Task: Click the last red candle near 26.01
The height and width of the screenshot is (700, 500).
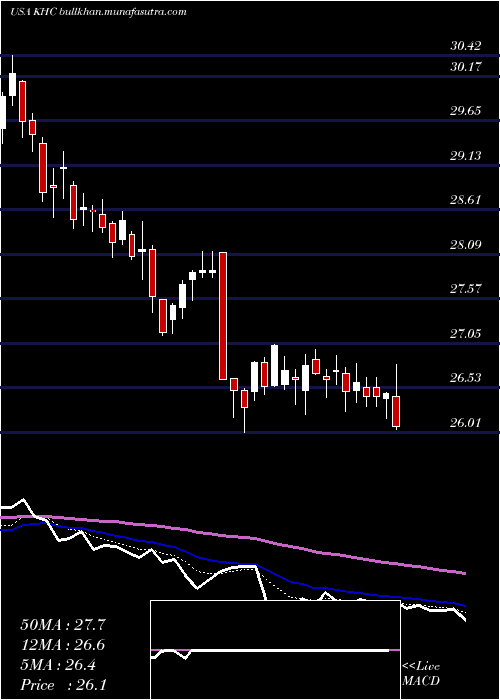Action: click(x=396, y=397)
